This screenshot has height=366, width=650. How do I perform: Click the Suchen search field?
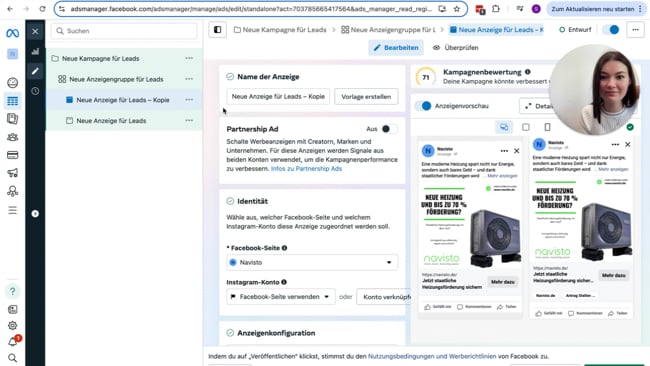[124, 31]
